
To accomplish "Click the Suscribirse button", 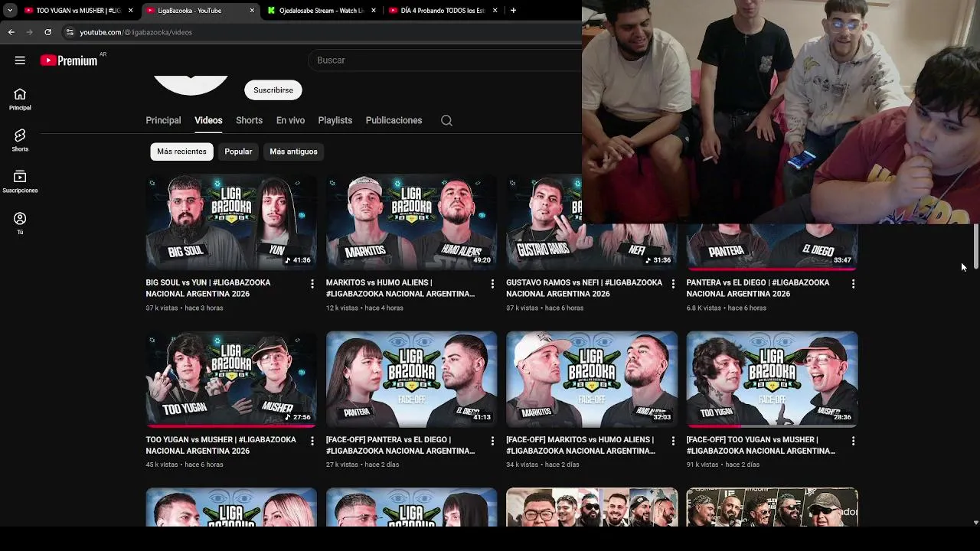I will (273, 90).
